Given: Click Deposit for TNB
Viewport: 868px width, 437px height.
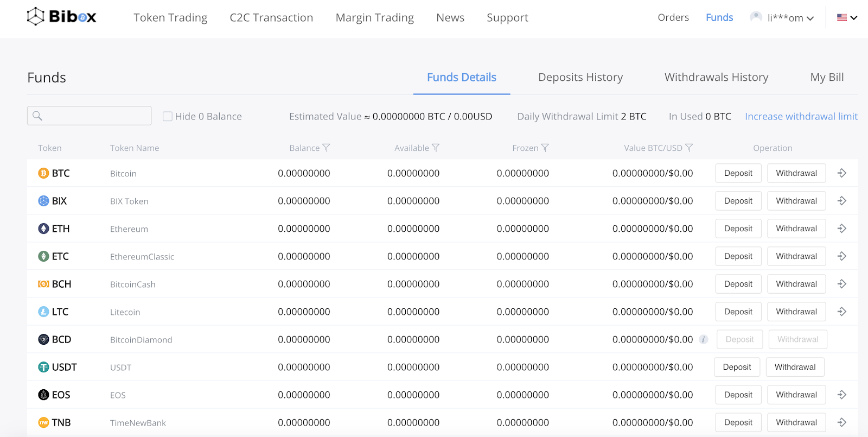Looking at the screenshot, I should 738,422.
